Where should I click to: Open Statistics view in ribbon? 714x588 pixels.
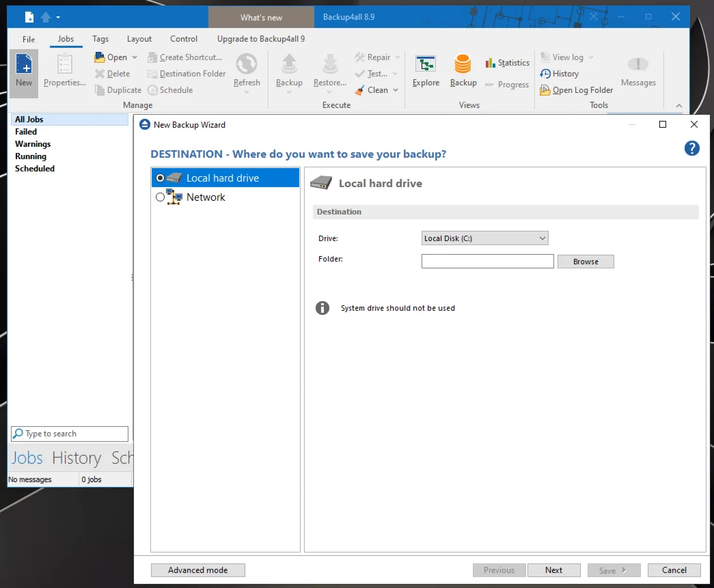[507, 63]
